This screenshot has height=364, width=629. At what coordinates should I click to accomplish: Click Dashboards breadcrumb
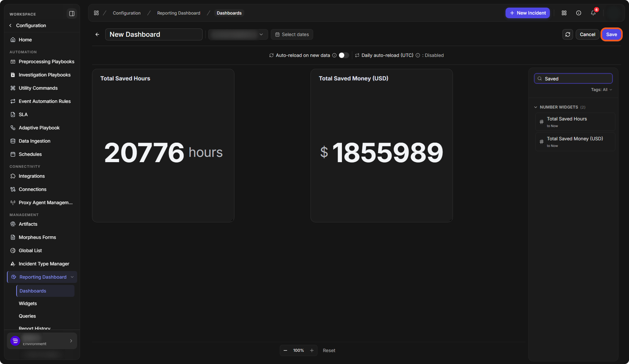(x=229, y=13)
